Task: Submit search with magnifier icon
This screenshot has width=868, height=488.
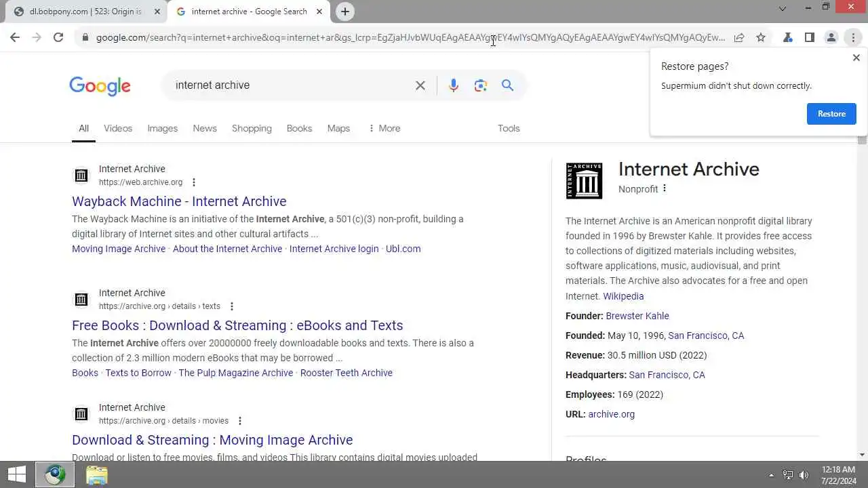Action: click(507, 85)
